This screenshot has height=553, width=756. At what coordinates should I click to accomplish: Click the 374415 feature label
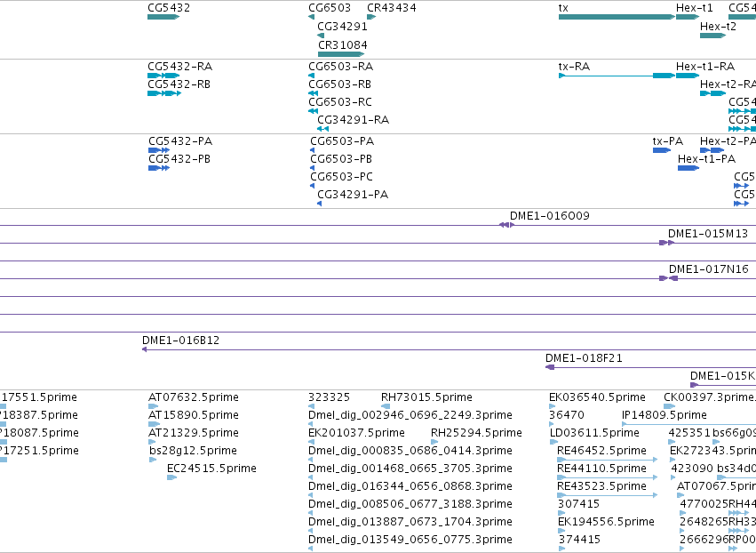click(579, 540)
